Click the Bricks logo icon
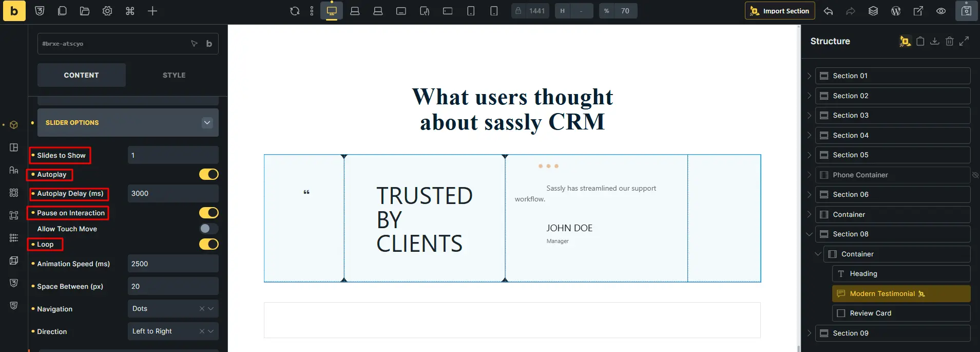This screenshot has height=352, width=980. coord(14,11)
